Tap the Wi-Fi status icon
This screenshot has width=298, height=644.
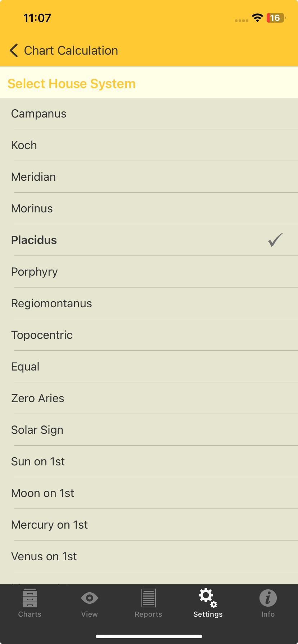257,18
